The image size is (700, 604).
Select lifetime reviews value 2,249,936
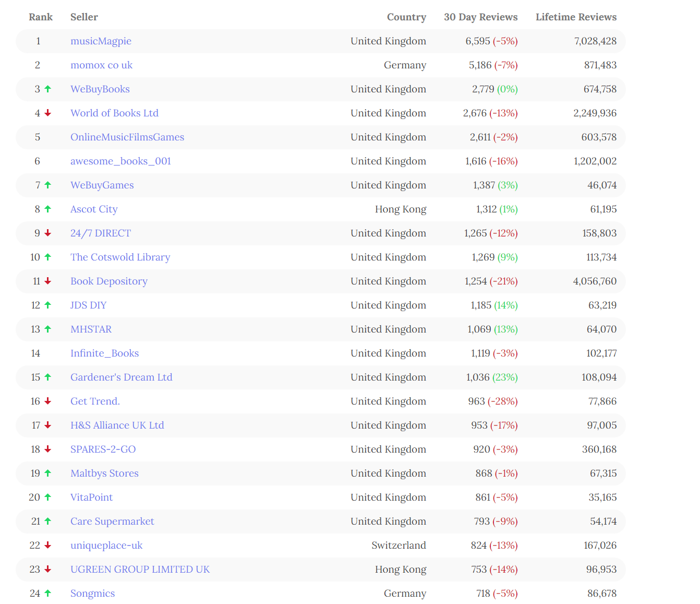click(x=595, y=113)
